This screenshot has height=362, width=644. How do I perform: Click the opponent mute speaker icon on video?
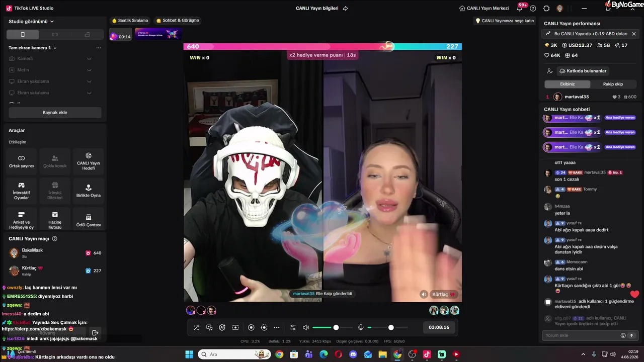pyautogui.click(x=424, y=294)
